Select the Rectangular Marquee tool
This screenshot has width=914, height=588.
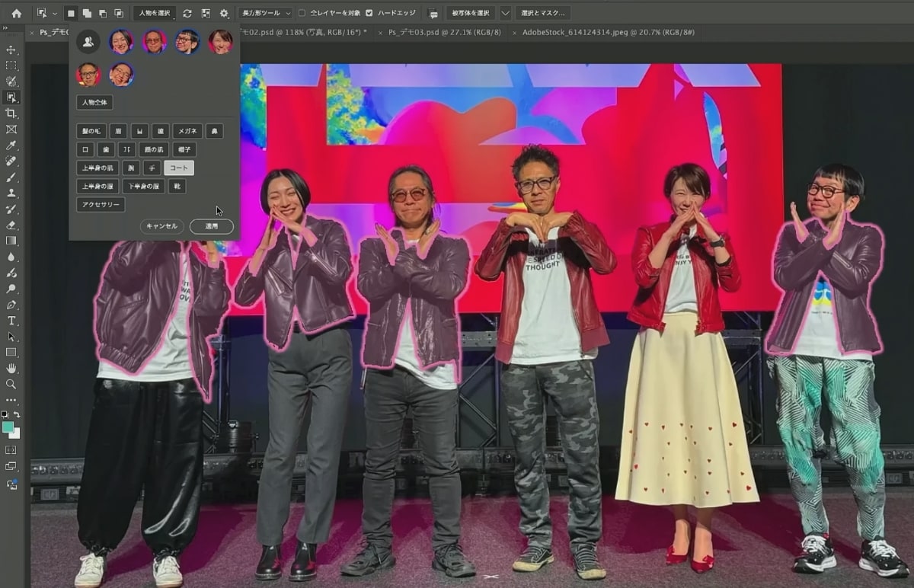[11, 66]
